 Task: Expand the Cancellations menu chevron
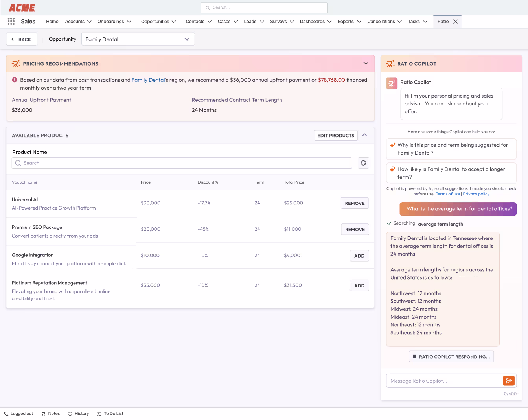point(400,22)
